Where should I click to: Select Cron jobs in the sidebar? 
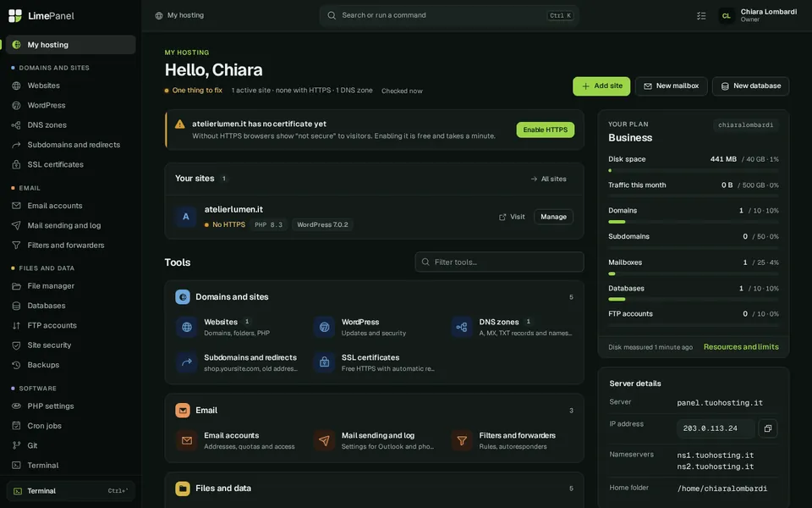[x=70, y=426]
